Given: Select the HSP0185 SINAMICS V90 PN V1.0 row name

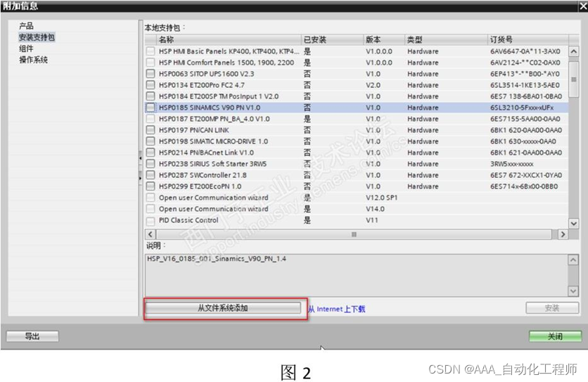Looking at the screenshot, I should 210,108.
